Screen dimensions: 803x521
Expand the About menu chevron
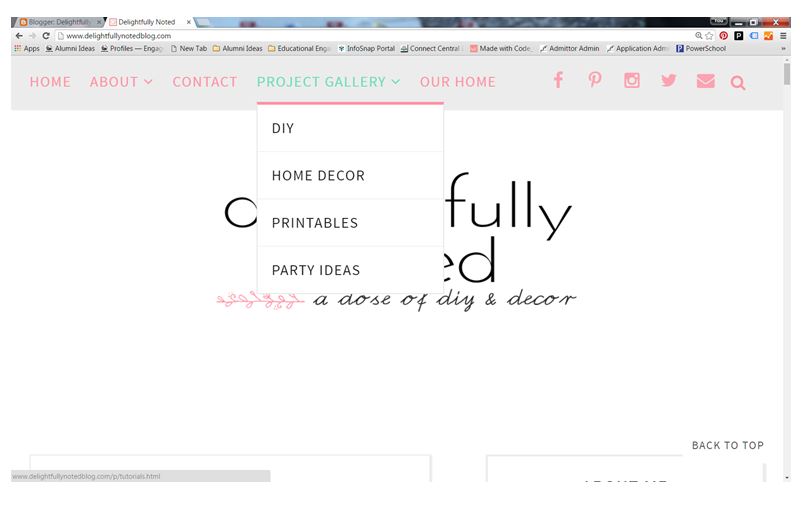[149, 82]
